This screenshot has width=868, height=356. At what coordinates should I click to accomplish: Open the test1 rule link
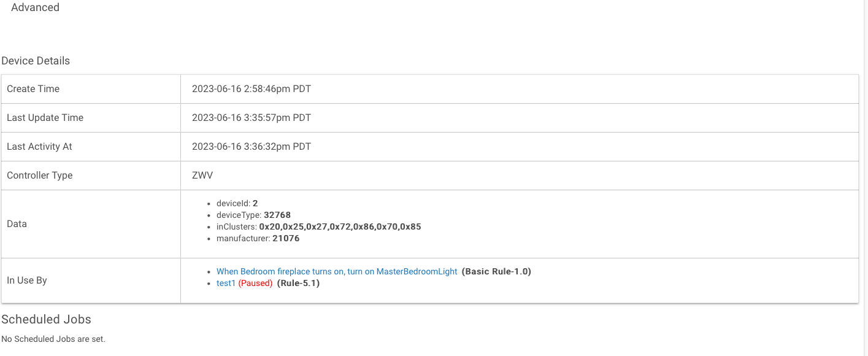[x=226, y=283]
